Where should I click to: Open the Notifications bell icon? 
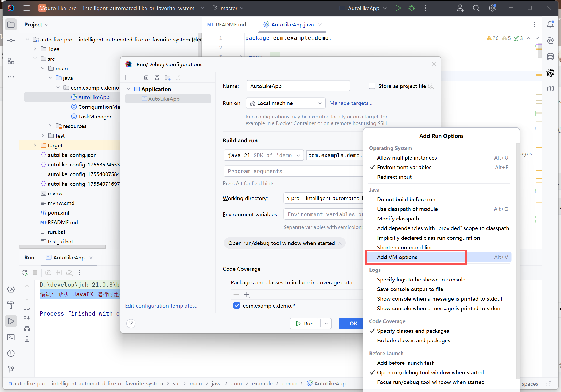click(550, 25)
